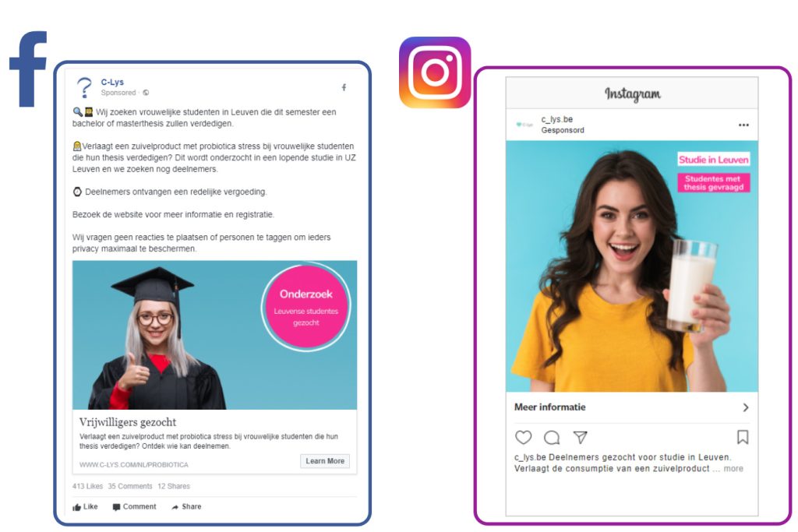Screen dimensions: 798x532
Task: Expand Instagram caption with more link
Action: tap(733, 468)
